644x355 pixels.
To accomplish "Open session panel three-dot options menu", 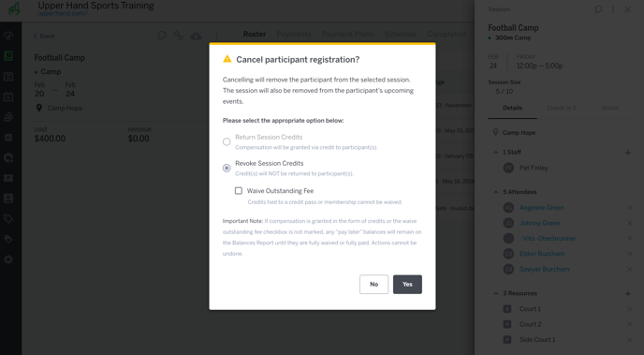I will (613, 9).
